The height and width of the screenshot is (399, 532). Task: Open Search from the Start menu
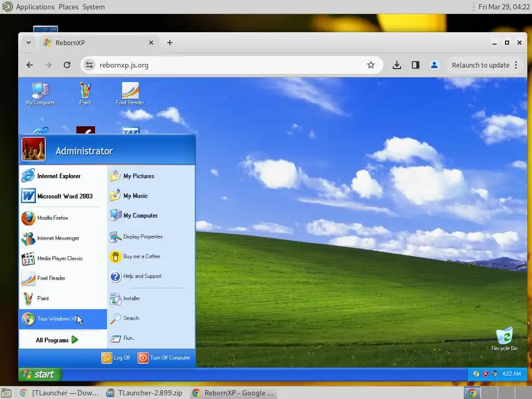[151, 318]
